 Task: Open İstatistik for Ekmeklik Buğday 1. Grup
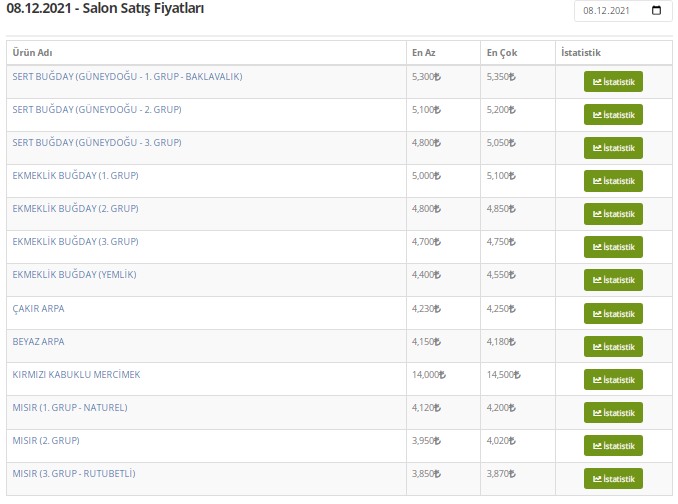point(613,181)
